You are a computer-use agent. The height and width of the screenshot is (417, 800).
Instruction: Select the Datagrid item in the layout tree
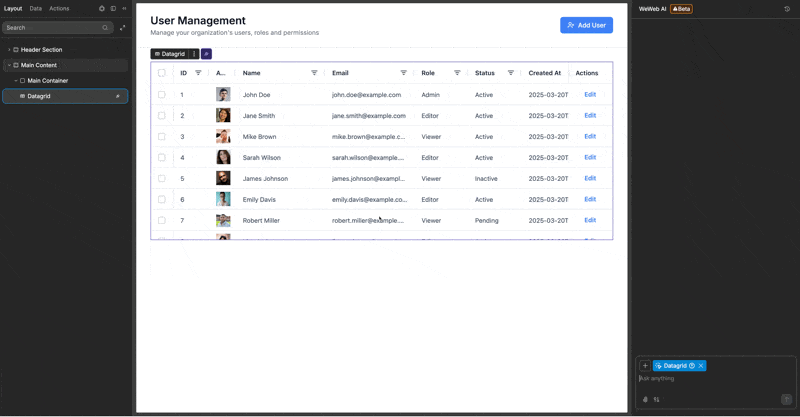(65, 96)
